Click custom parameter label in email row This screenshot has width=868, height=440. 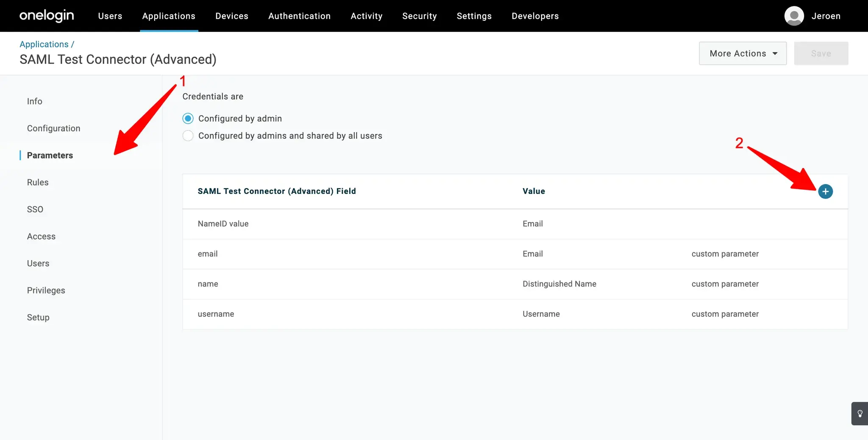coord(725,254)
